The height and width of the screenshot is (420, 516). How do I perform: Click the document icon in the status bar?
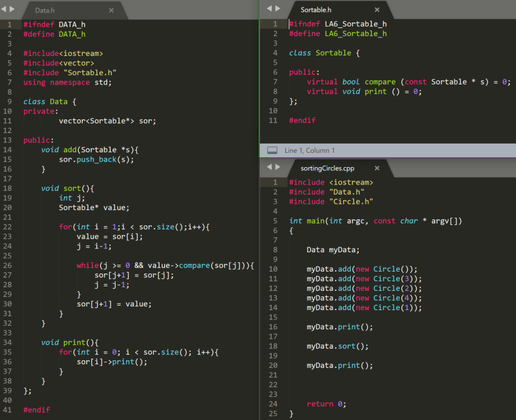[x=272, y=150]
